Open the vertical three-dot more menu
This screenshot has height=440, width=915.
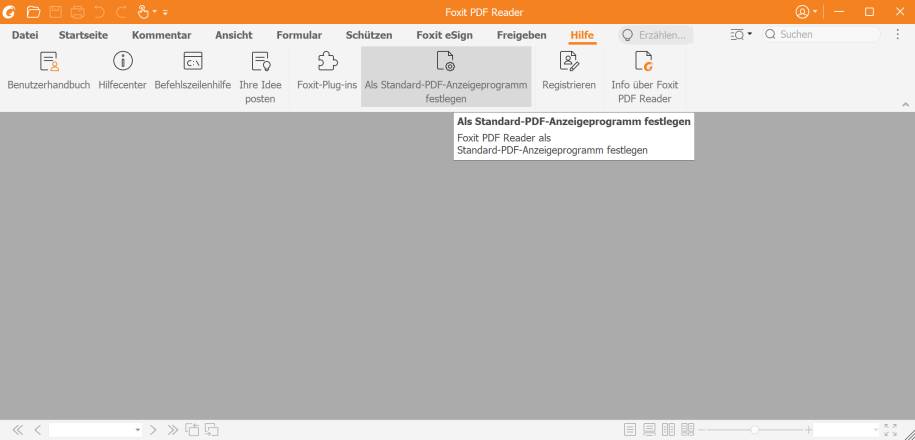click(897, 34)
